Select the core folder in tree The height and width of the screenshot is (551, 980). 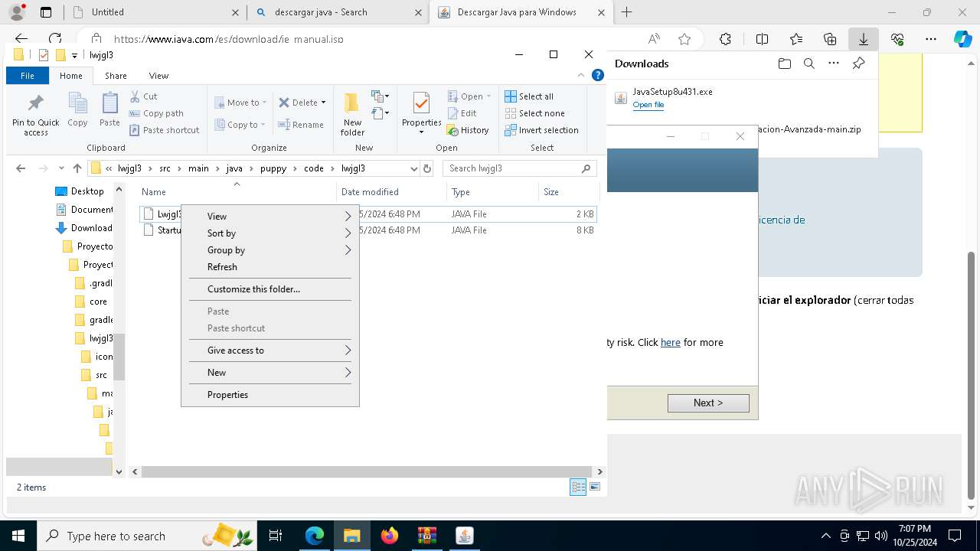(x=91, y=302)
